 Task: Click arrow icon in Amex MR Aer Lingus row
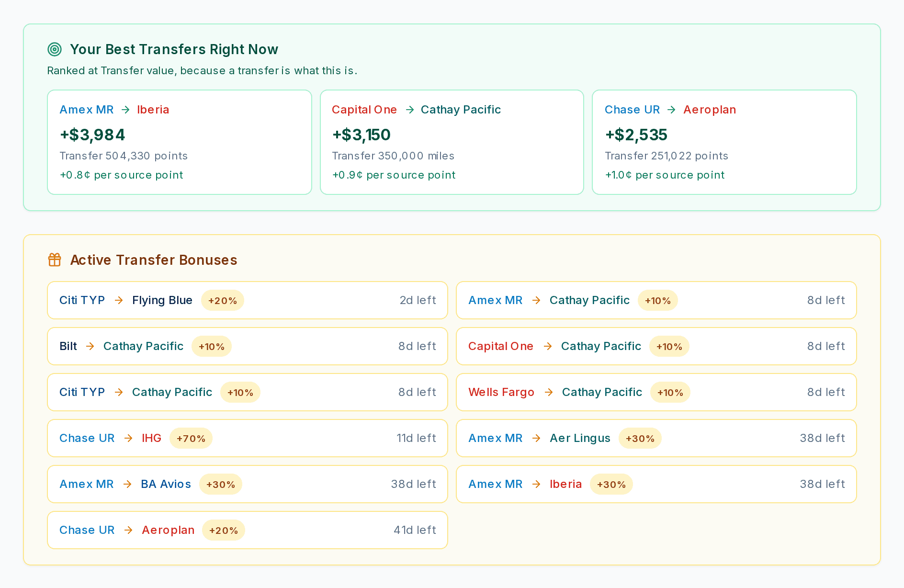click(x=536, y=438)
